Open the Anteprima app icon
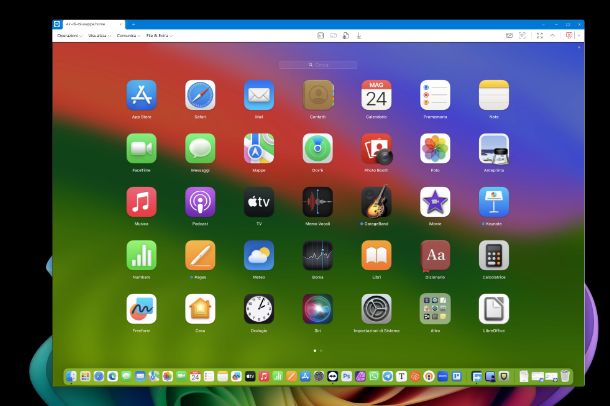Viewport: 610px width, 406px height. pyautogui.click(x=494, y=148)
